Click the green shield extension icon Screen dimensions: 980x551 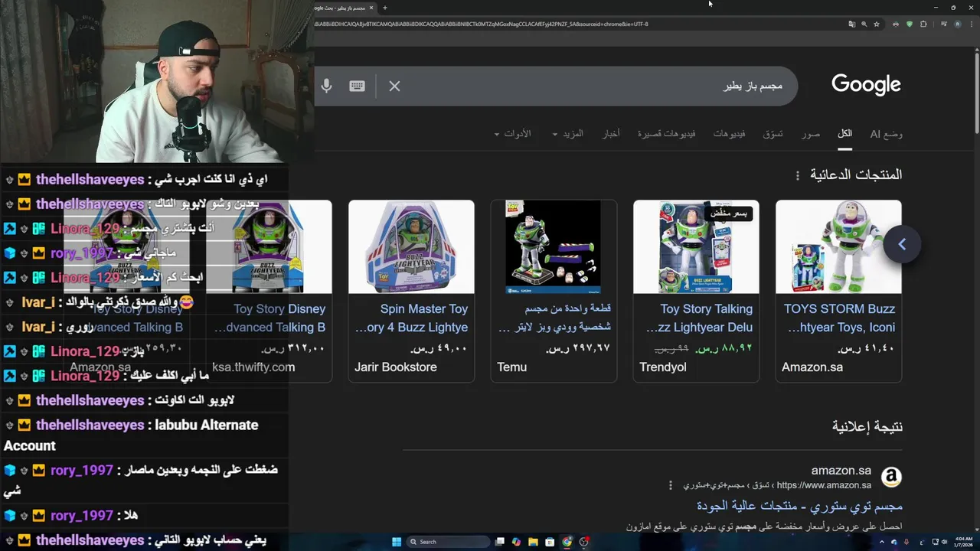(910, 24)
